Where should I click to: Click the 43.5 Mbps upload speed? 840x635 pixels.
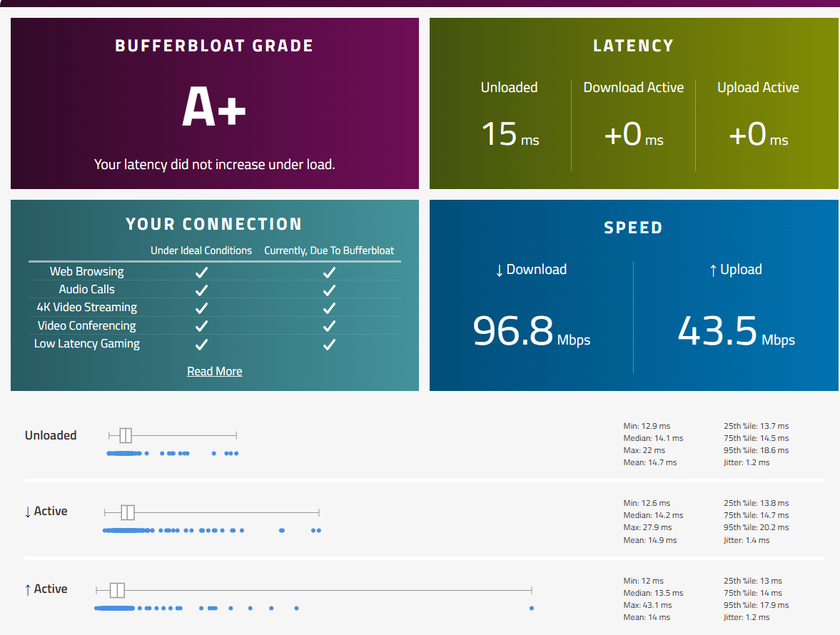coord(736,332)
